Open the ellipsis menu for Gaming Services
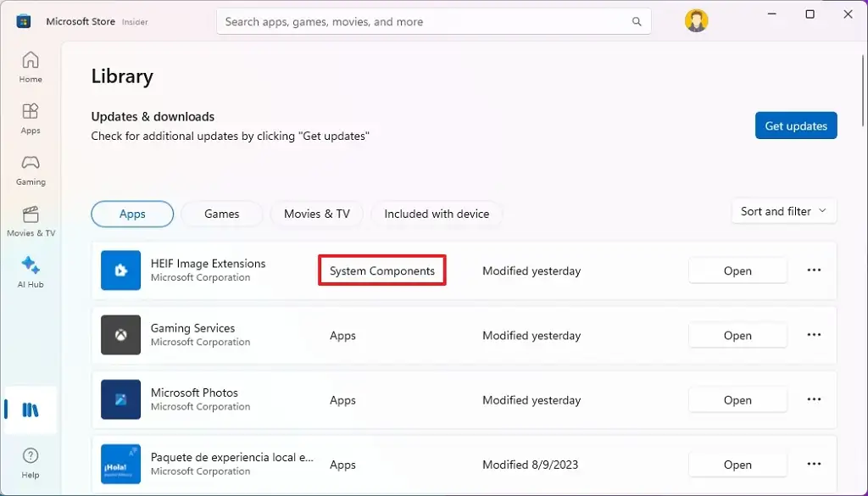The image size is (868, 496). click(x=814, y=335)
